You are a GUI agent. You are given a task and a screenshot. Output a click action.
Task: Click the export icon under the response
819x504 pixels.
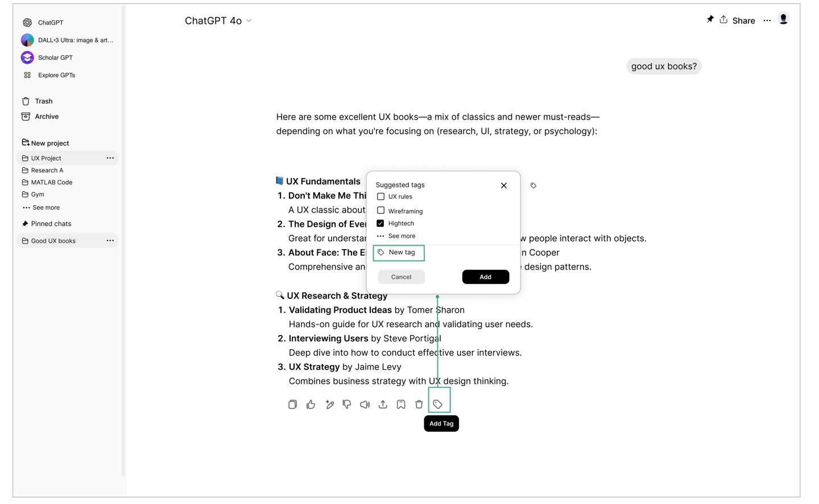383,404
